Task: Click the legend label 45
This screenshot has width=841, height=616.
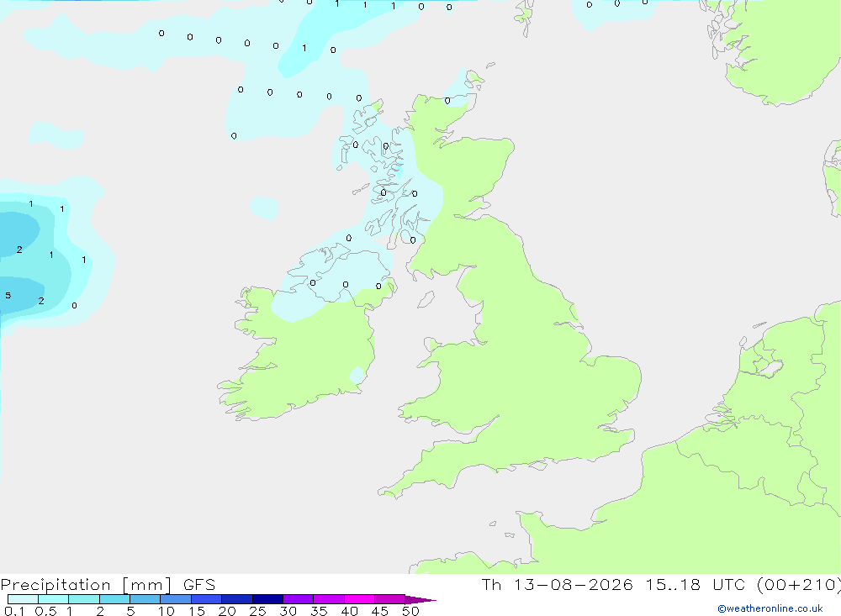Action: pos(380,611)
